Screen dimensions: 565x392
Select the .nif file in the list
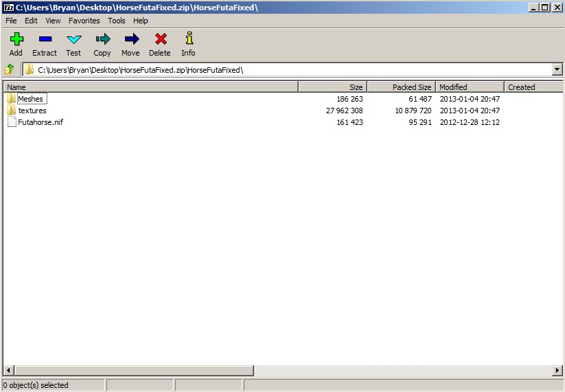(41, 122)
